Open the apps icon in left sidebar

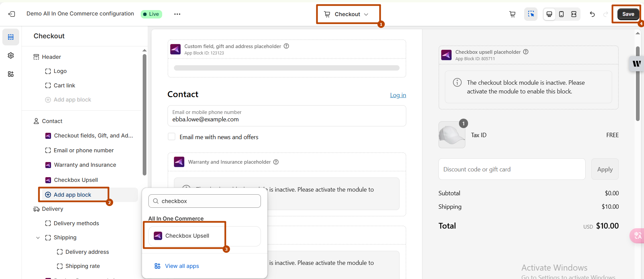click(x=11, y=74)
